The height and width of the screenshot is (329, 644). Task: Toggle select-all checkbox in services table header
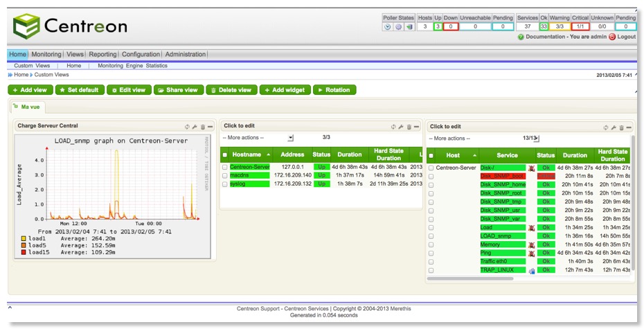(431, 156)
